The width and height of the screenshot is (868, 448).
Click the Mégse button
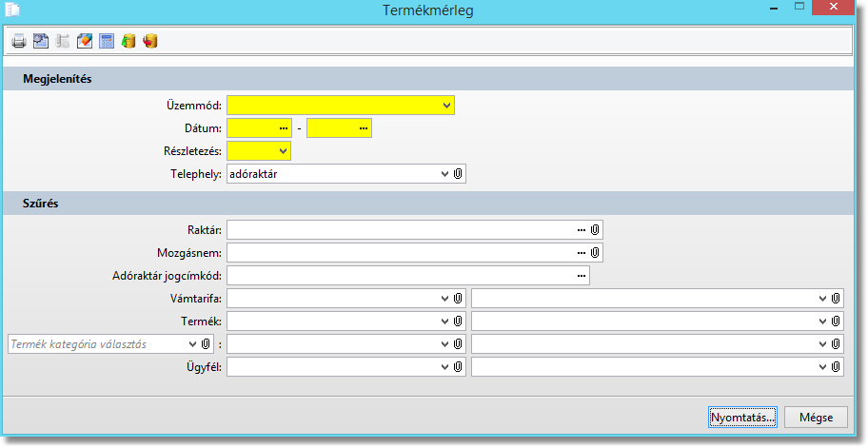(816, 417)
